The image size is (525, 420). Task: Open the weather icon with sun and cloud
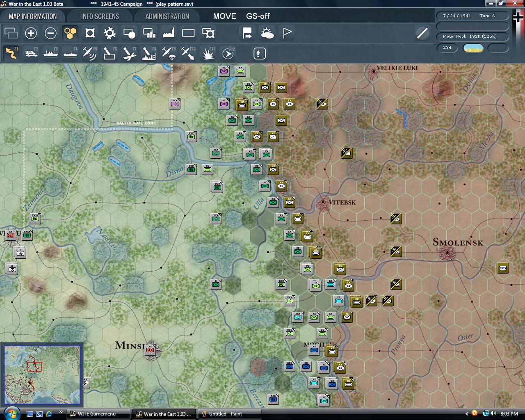tap(267, 33)
